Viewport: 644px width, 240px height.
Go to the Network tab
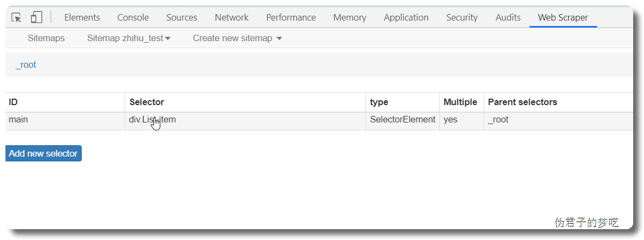click(232, 17)
